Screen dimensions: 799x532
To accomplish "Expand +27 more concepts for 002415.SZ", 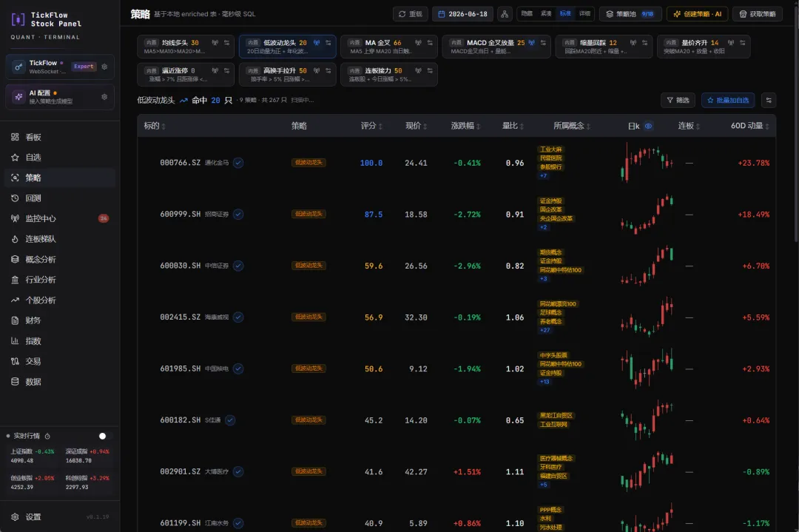I will tap(545, 330).
